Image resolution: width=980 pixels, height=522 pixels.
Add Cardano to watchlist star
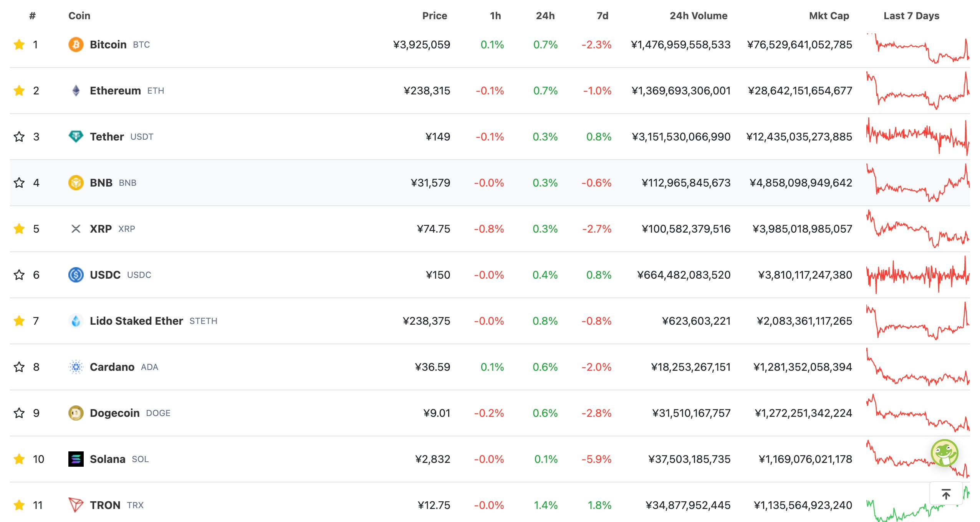pyautogui.click(x=19, y=367)
